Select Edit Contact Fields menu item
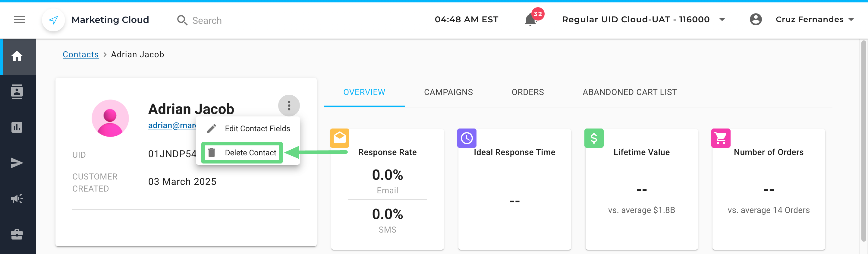Viewport: 868px width, 254px height. point(248,129)
